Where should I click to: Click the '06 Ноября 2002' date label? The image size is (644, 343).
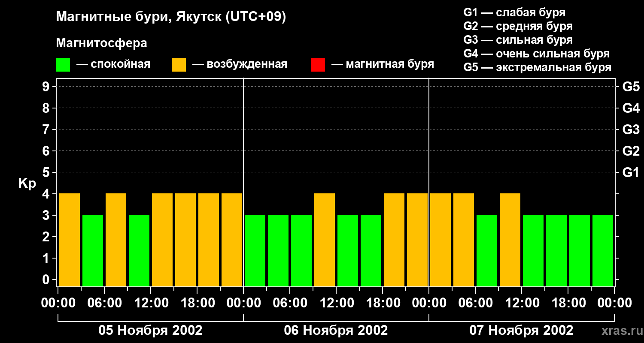[336, 330]
